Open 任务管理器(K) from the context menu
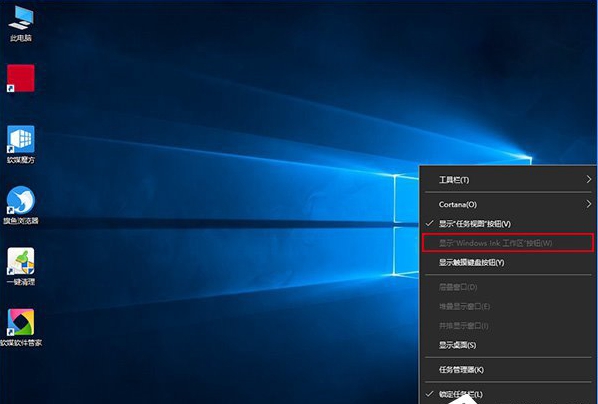 pyautogui.click(x=508, y=370)
